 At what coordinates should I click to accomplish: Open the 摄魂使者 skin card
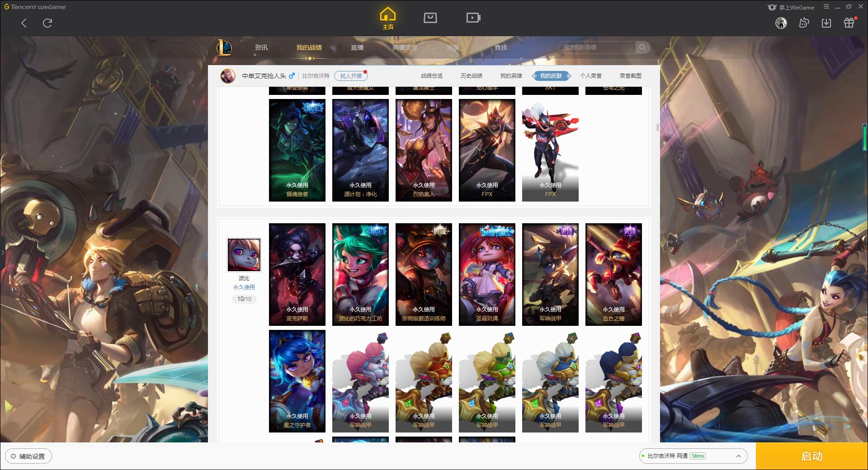coord(297,150)
